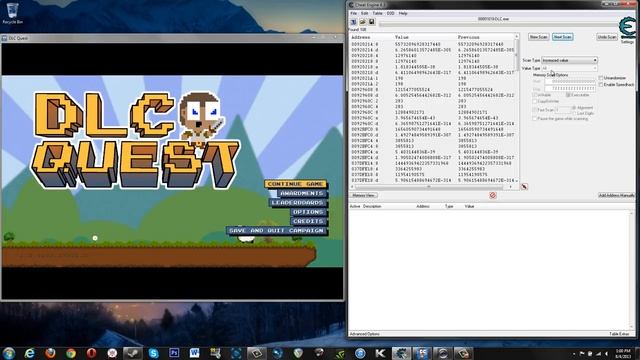Click the results list horizontal scrollbar
Image resolution: width=640 pixels, height=360 pixels.
click(x=432, y=187)
